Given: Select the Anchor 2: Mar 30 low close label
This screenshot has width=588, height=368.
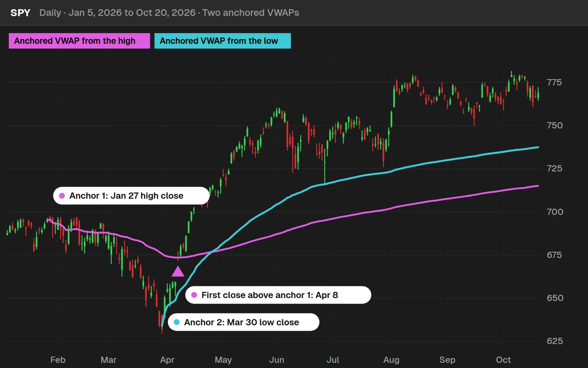Looking at the screenshot, I should (244, 322).
